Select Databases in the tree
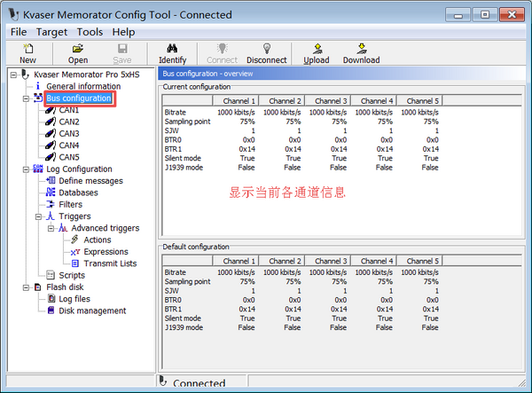 coord(78,193)
